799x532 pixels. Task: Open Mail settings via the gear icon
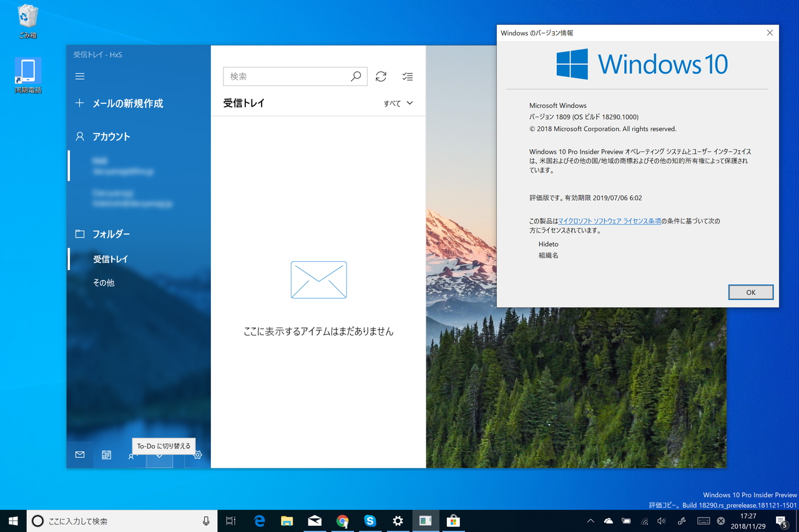coord(197,455)
